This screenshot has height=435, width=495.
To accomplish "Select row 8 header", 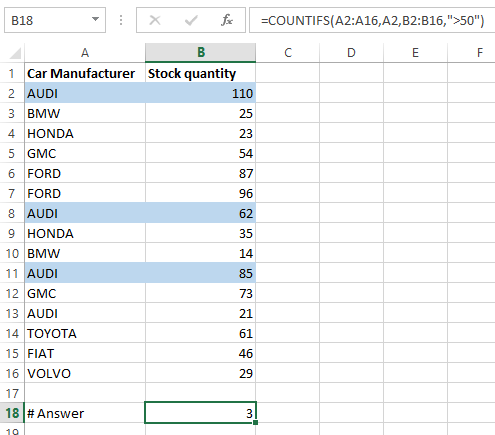I will (12, 213).
